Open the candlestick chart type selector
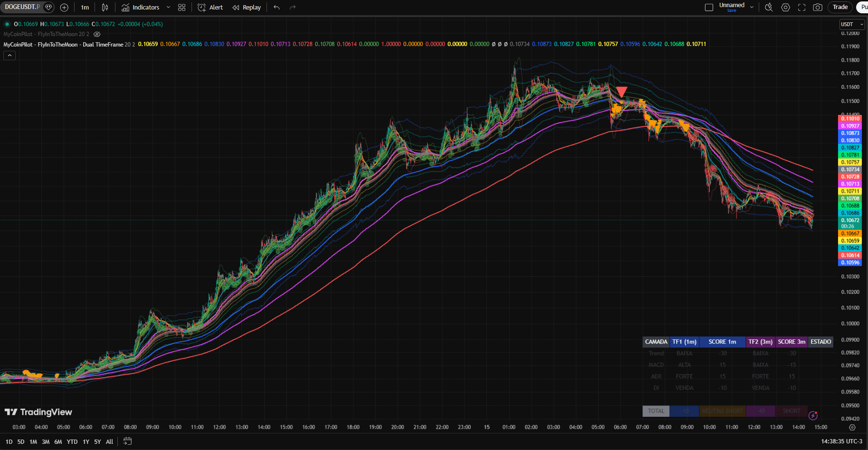The image size is (868, 450). click(x=105, y=8)
